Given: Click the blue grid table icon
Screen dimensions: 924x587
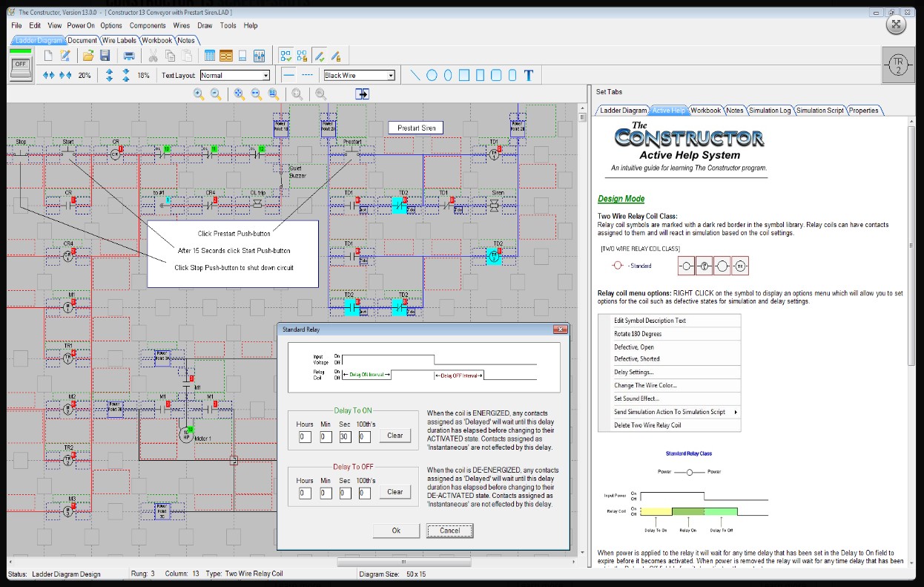Looking at the screenshot, I should pyautogui.click(x=210, y=56).
